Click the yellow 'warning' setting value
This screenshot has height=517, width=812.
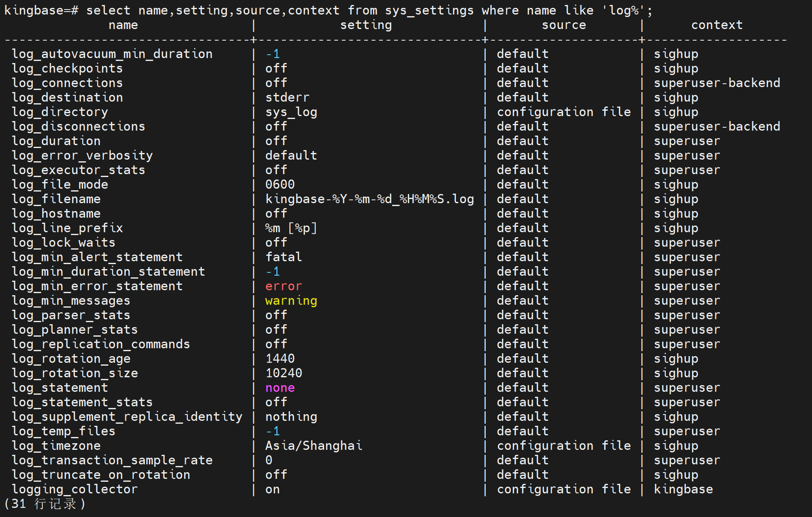291,301
